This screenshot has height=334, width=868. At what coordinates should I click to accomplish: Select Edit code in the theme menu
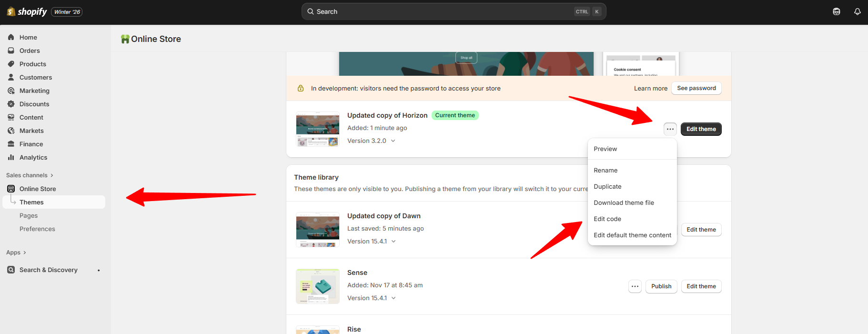click(x=632, y=219)
